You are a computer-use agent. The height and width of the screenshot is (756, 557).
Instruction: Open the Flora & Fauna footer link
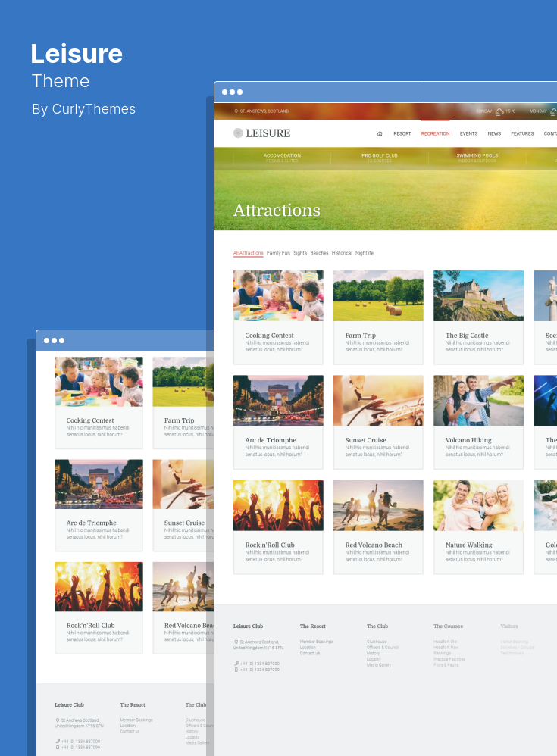pos(446,665)
